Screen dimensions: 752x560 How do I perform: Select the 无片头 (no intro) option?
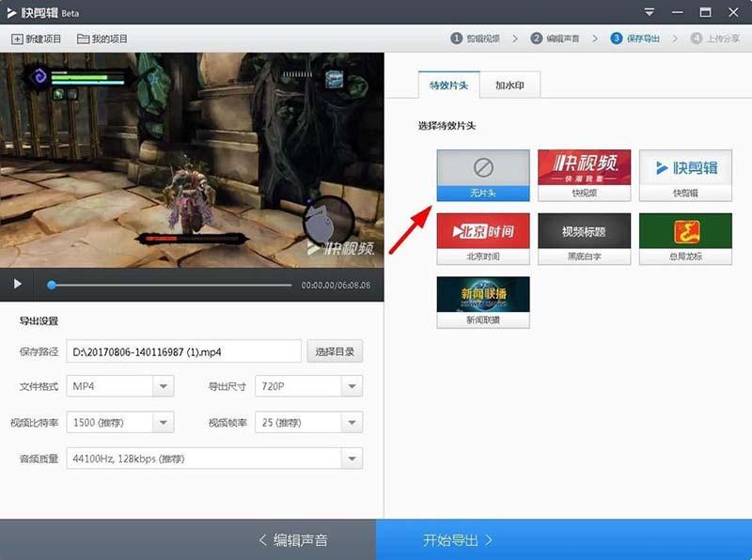pos(483,175)
